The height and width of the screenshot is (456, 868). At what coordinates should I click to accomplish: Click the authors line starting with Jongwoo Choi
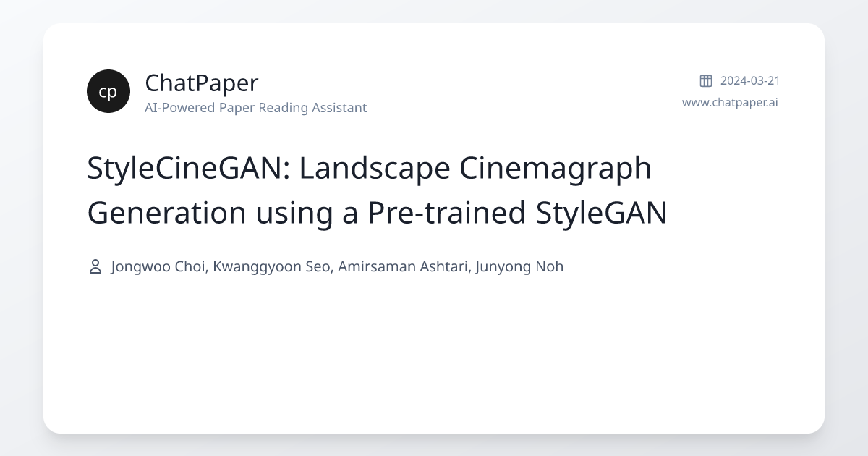tap(337, 266)
